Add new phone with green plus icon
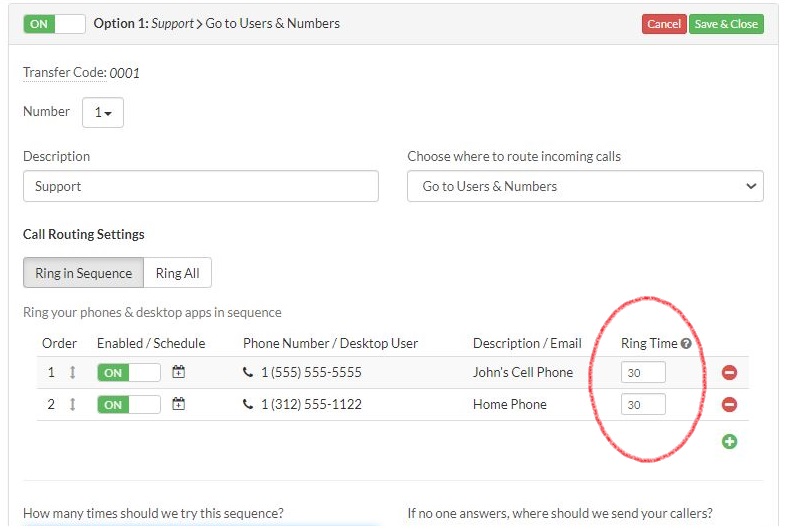The width and height of the screenshot is (790, 529). tap(729, 441)
